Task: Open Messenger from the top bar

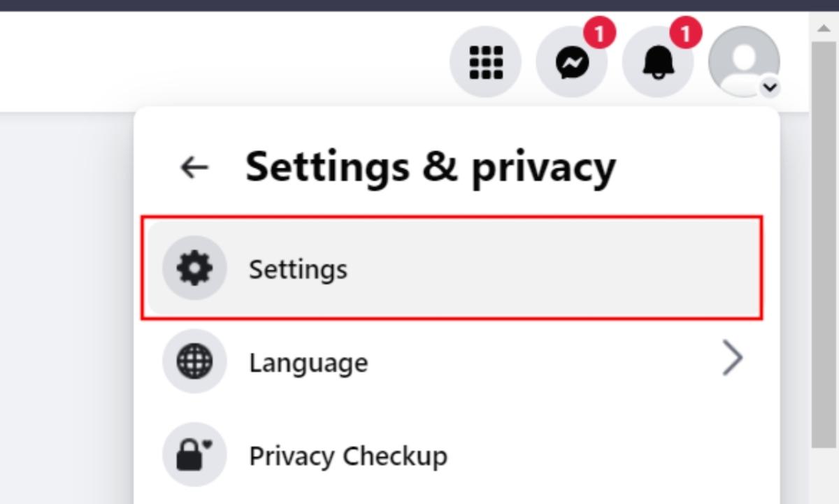Action: (x=571, y=62)
